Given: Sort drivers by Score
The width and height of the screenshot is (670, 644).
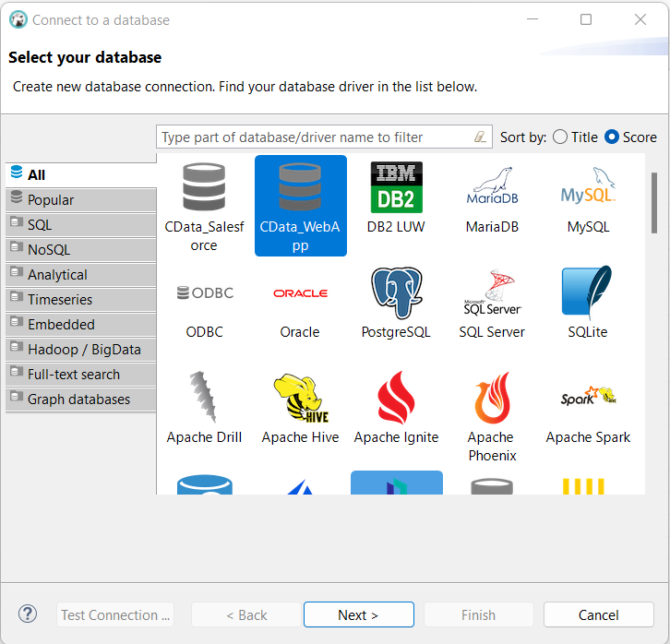Looking at the screenshot, I should (612, 137).
